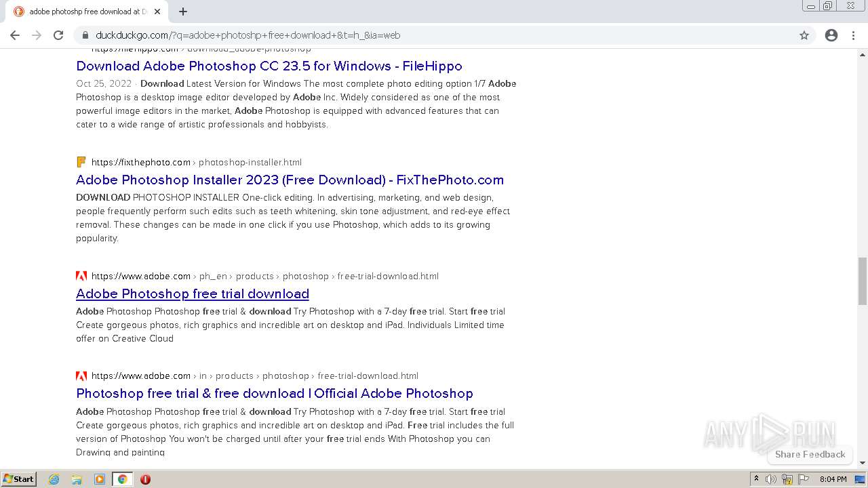Click the adobe.com in products result URL

pos(255,375)
